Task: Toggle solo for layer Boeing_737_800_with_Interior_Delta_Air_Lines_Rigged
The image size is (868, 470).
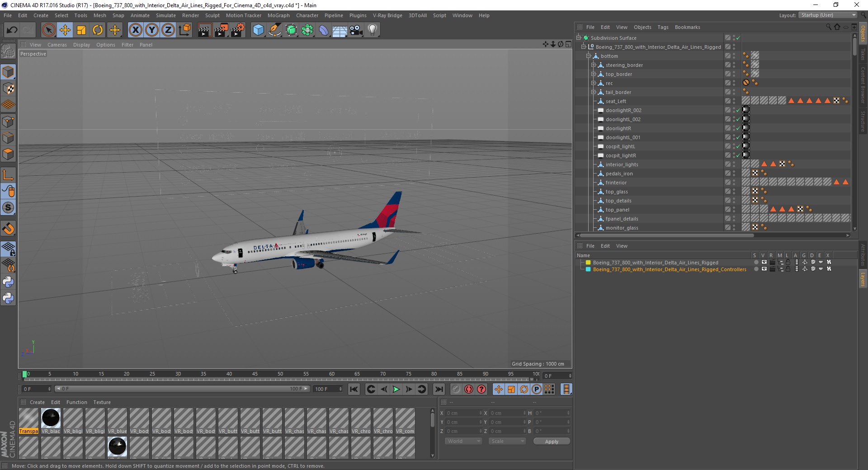Action: tap(756, 262)
